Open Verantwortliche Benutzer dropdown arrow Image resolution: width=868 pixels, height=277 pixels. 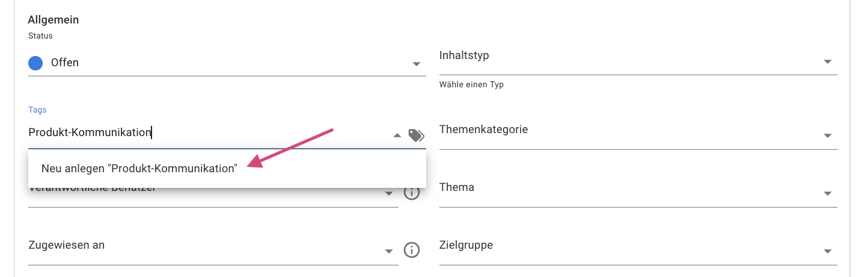tap(389, 193)
